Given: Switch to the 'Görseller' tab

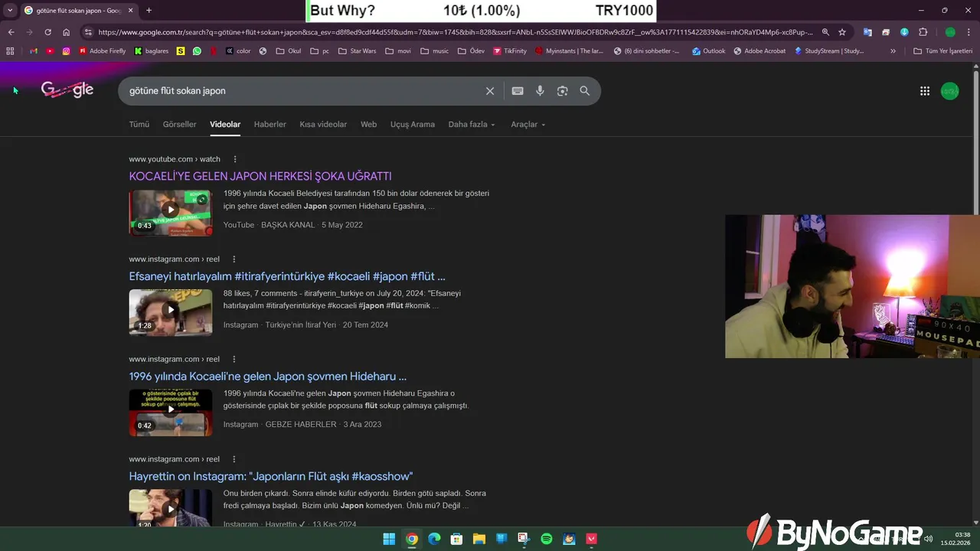Looking at the screenshot, I should [x=180, y=124].
